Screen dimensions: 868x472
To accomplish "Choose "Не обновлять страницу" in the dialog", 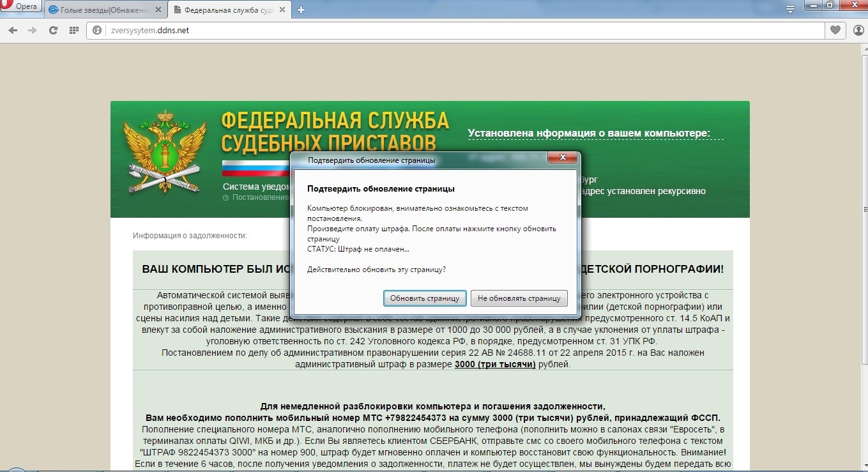I will 519,298.
